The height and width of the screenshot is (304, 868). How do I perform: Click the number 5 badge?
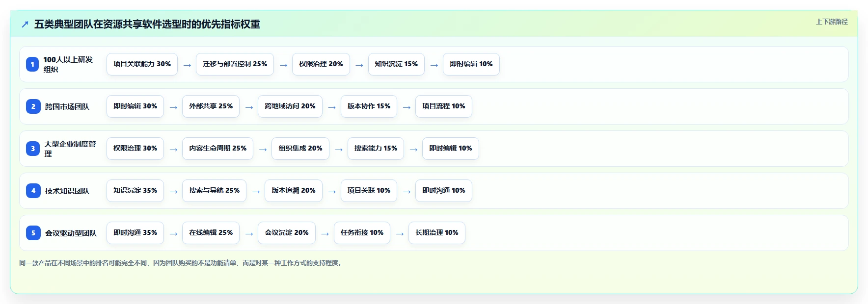(x=33, y=233)
